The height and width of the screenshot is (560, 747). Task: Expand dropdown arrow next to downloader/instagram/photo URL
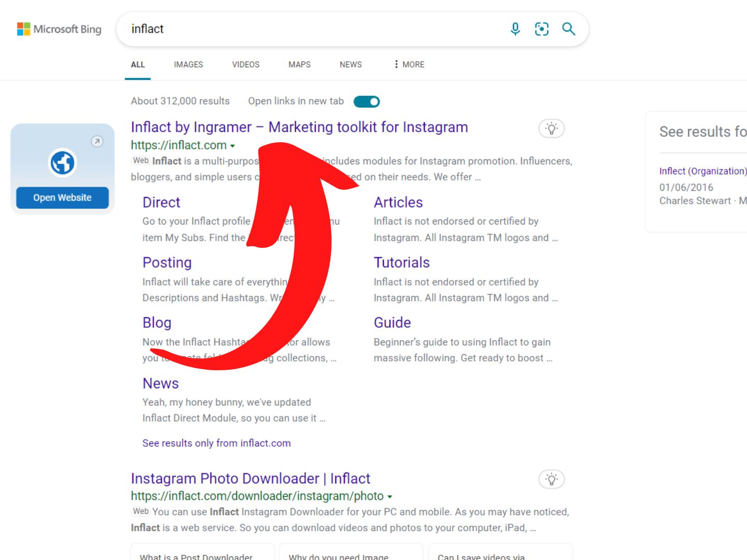coord(390,497)
